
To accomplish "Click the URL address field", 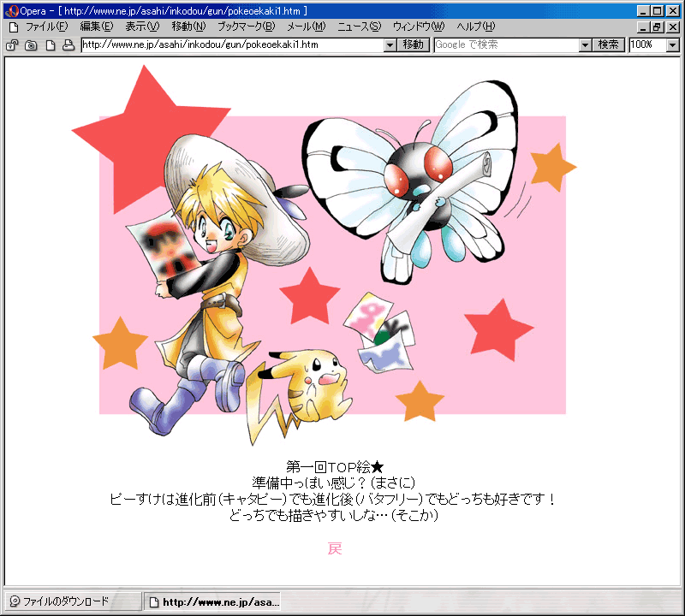I will pyautogui.click(x=233, y=45).
